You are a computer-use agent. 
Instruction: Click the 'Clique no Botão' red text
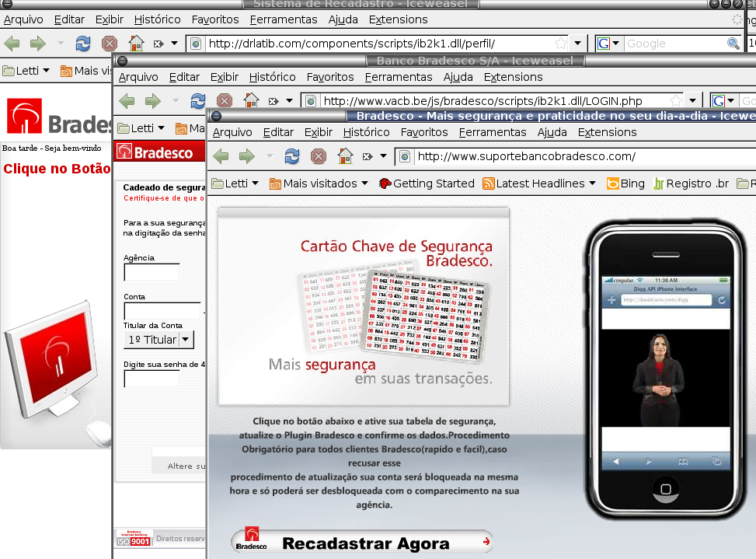click(57, 169)
